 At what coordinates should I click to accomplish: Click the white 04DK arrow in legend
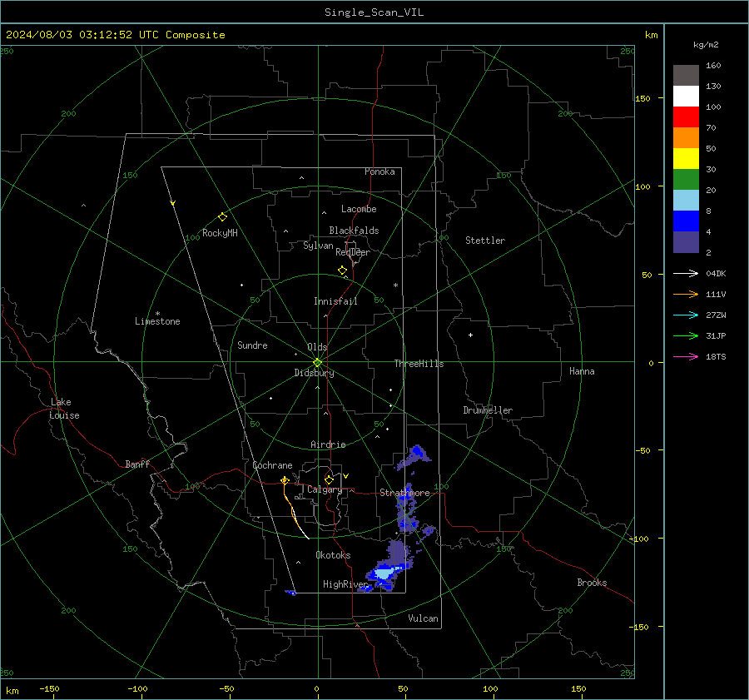pos(686,273)
